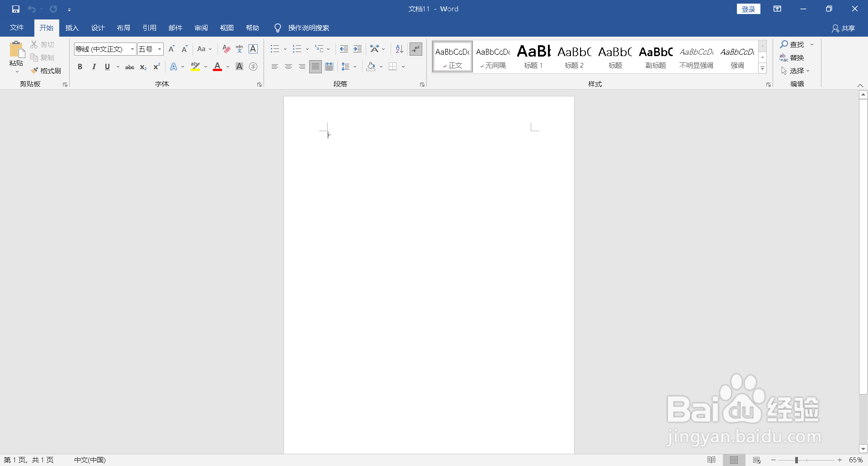Apply superscript formatting
Viewport: 868px width, 466px height.
[x=157, y=67]
